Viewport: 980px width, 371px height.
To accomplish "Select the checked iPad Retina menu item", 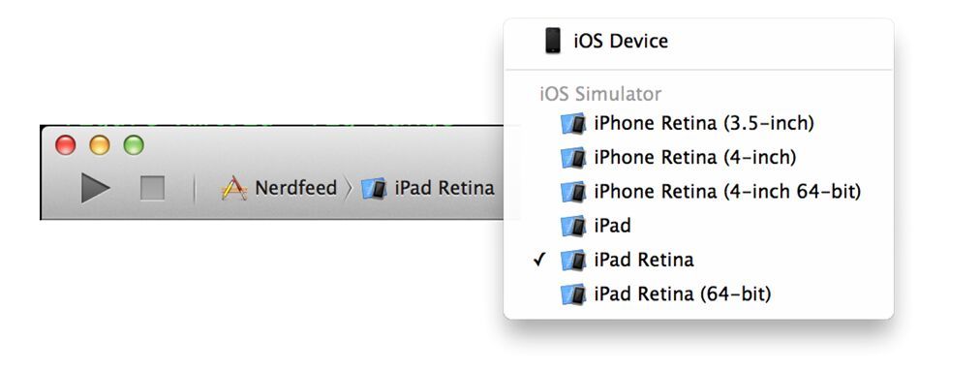I will pos(698,260).
